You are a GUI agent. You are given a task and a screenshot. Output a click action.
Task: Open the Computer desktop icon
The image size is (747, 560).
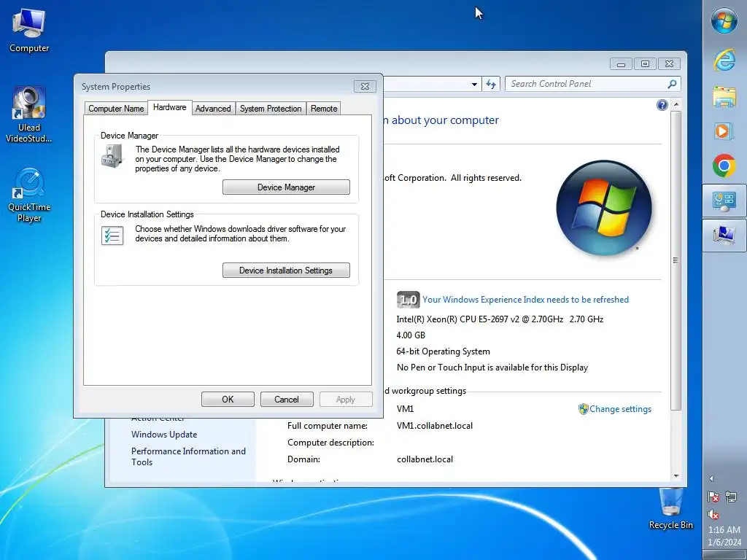[x=29, y=29]
